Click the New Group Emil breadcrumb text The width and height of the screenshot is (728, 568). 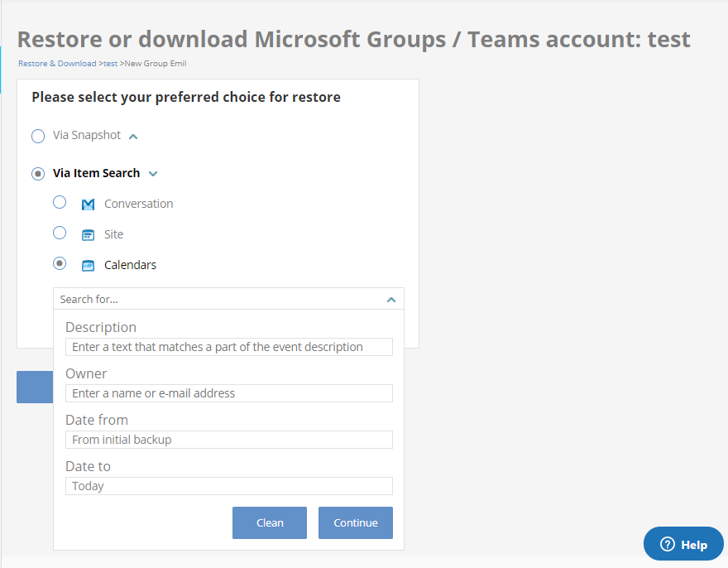point(156,63)
